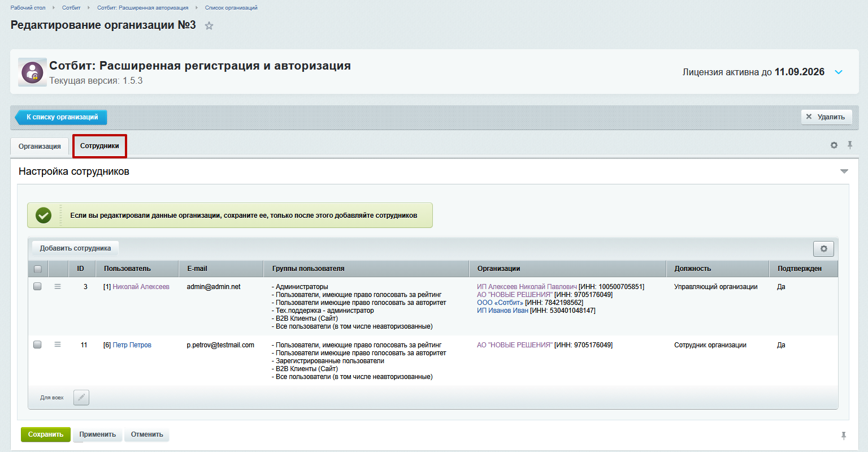868x452 pixels.
Task: Collapse the Настройка сотрудников section
Action: 844,171
